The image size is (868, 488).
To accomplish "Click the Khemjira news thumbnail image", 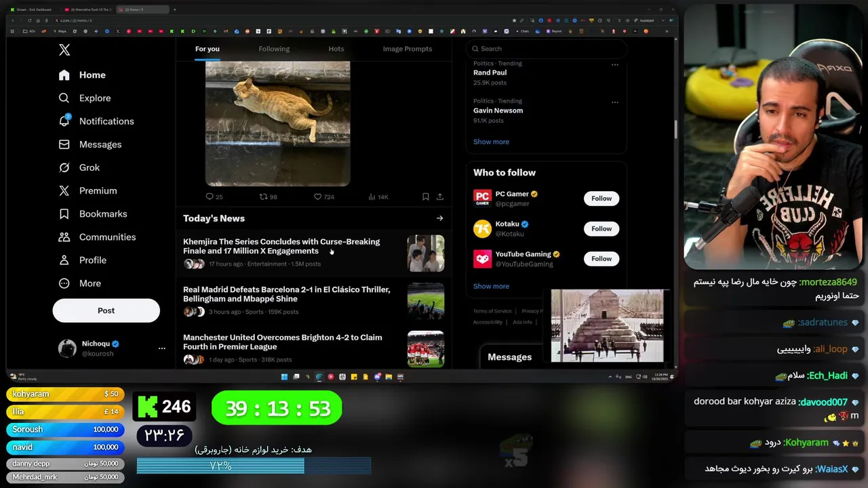I will [x=426, y=253].
